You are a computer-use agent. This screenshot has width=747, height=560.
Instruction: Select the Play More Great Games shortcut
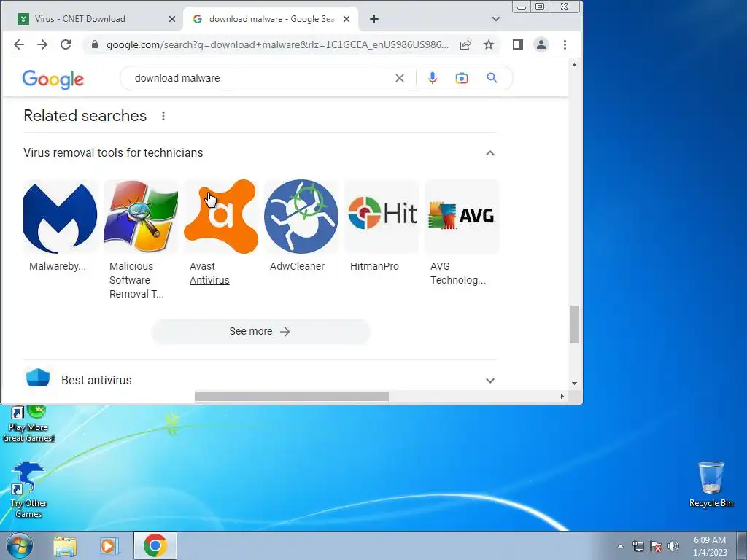[x=28, y=424]
